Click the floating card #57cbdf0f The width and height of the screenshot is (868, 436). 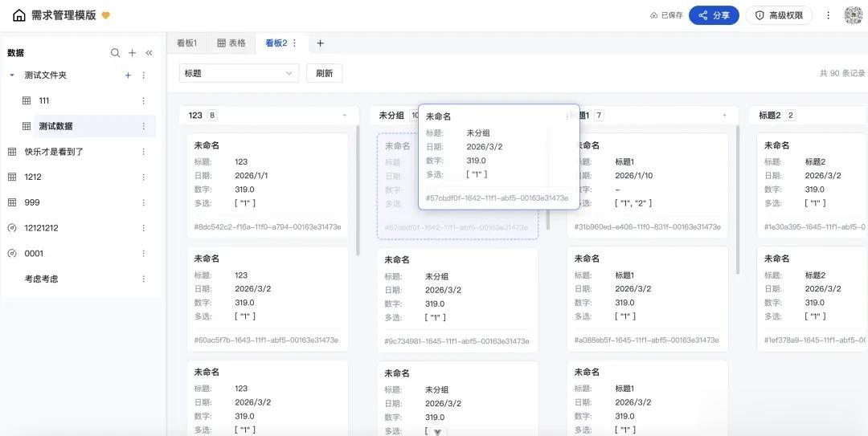(499, 157)
